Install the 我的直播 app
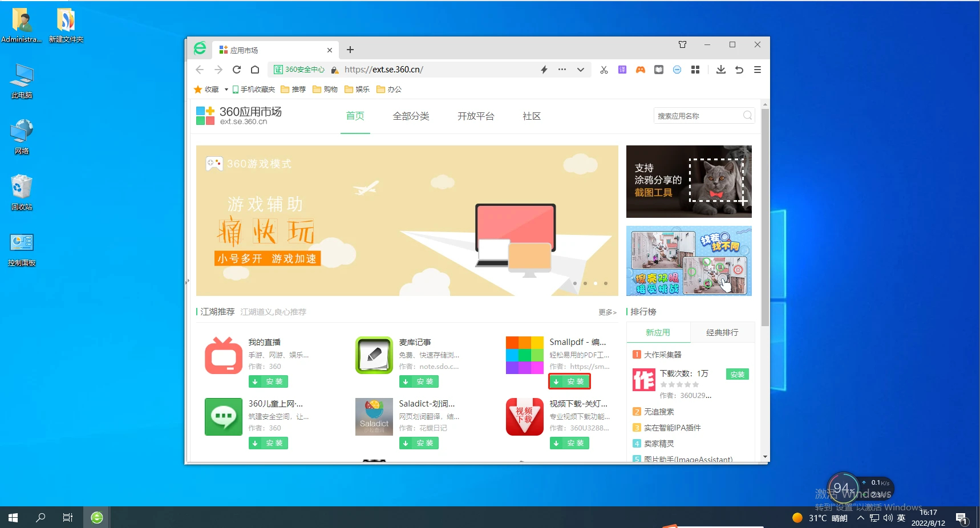This screenshot has width=980, height=528. 268,381
